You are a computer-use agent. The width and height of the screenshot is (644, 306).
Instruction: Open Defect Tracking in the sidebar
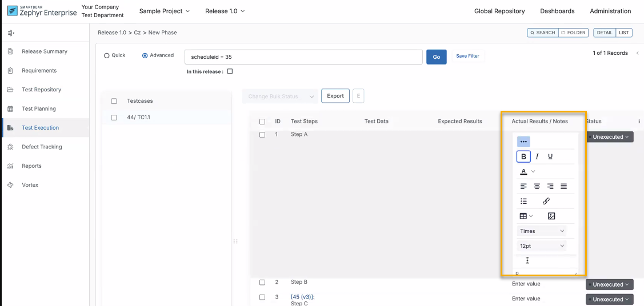(x=42, y=147)
